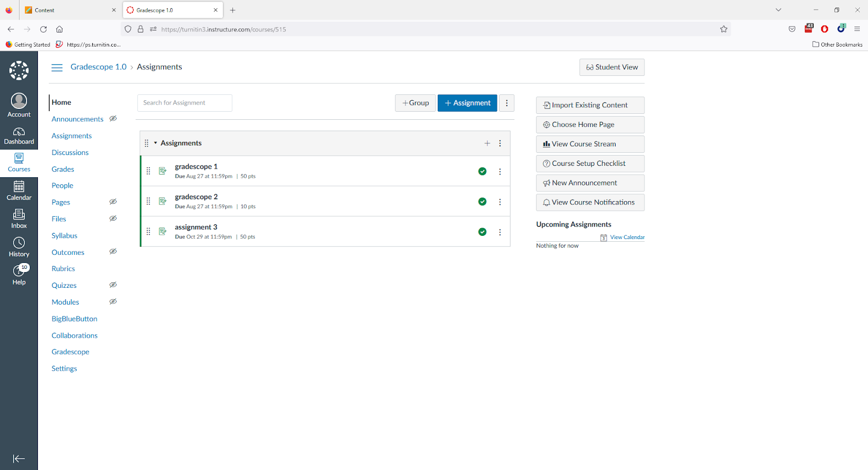Click the hidden eye icon beside Outcomes

point(113,252)
